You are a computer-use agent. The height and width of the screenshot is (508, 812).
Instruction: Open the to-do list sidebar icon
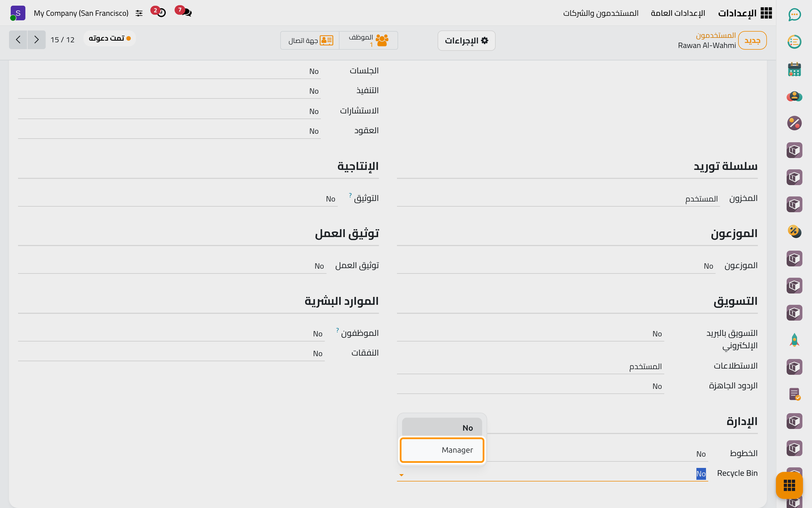click(x=794, y=41)
